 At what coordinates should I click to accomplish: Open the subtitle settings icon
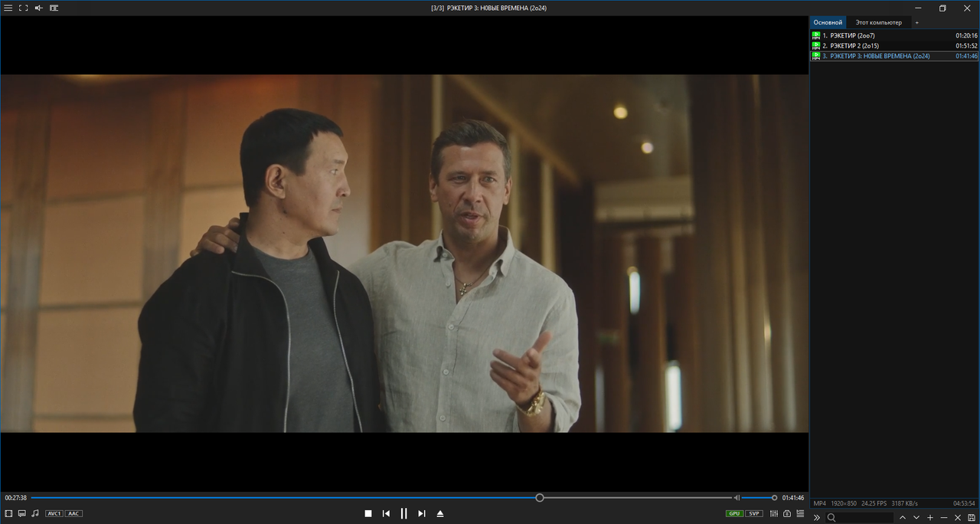pyautogui.click(x=22, y=513)
